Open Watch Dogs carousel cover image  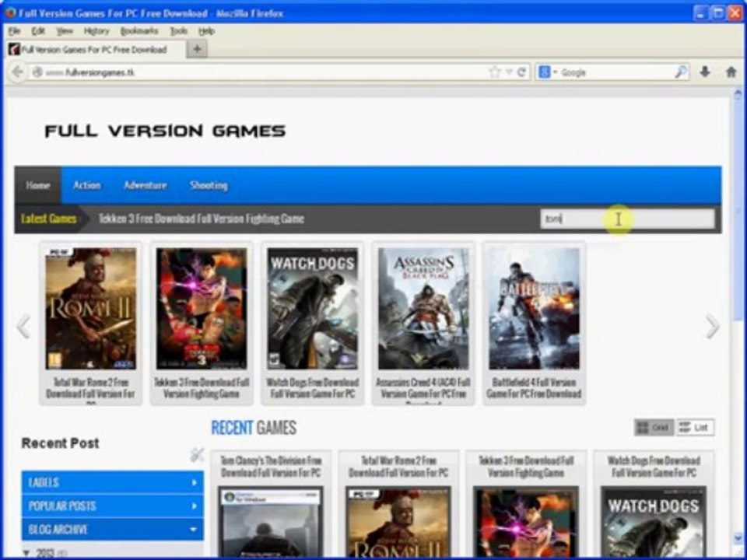(x=313, y=309)
